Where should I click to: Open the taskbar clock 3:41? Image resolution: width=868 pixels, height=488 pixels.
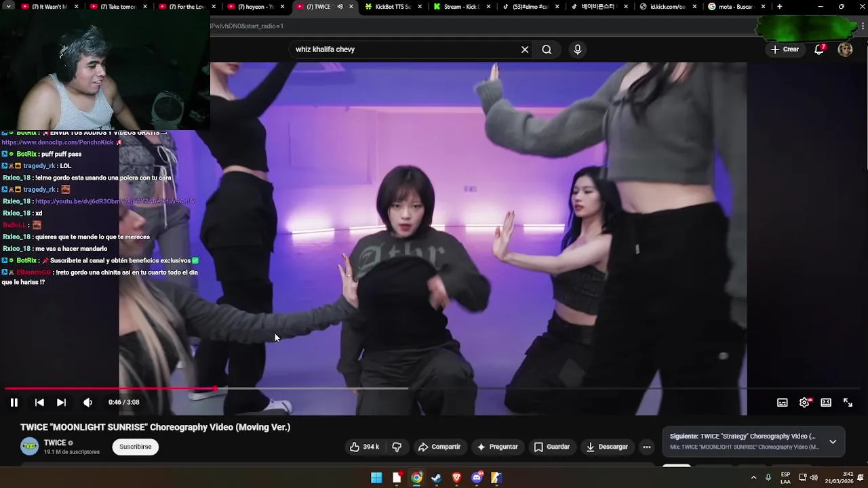840,478
